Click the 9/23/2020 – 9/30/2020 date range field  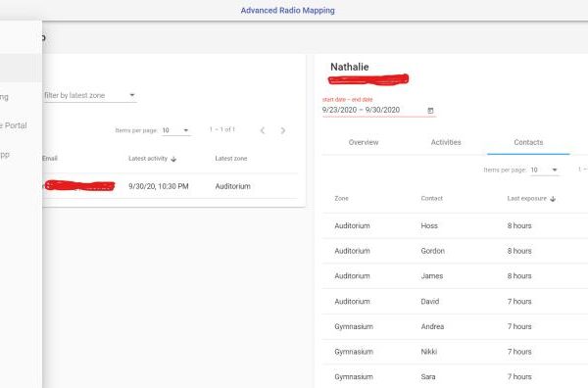click(378, 110)
